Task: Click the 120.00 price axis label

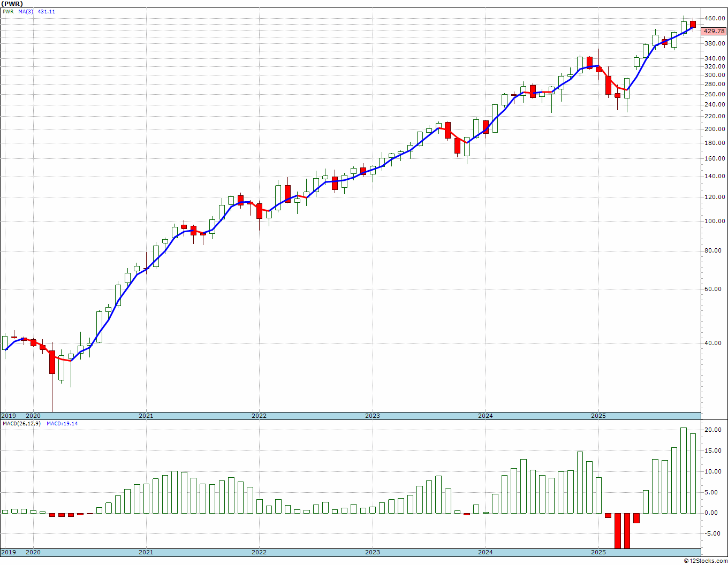Action: pyautogui.click(x=715, y=197)
